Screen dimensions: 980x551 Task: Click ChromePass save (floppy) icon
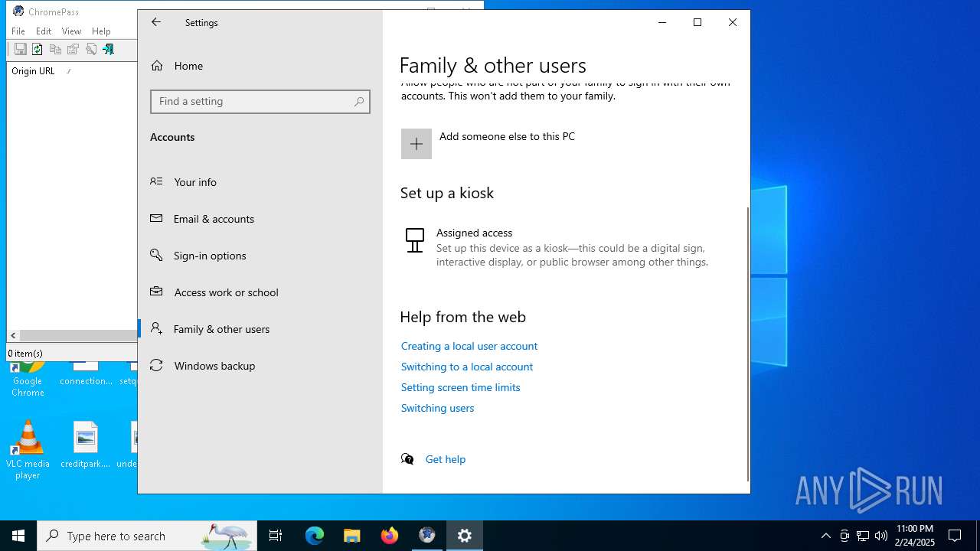coord(21,49)
